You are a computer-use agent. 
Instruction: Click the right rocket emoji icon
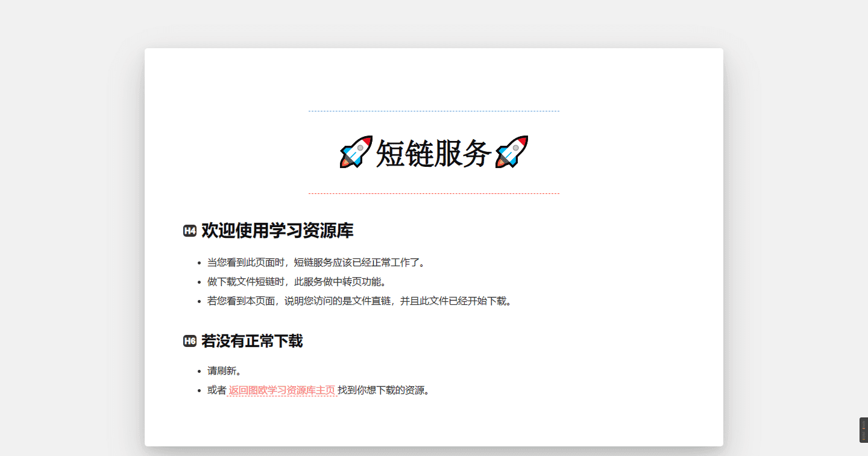tap(512, 152)
